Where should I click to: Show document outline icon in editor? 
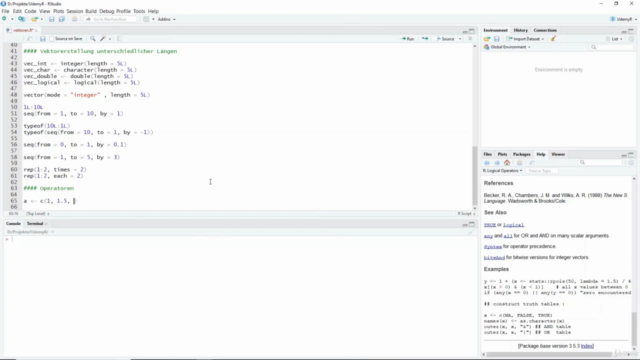tap(470, 39)
